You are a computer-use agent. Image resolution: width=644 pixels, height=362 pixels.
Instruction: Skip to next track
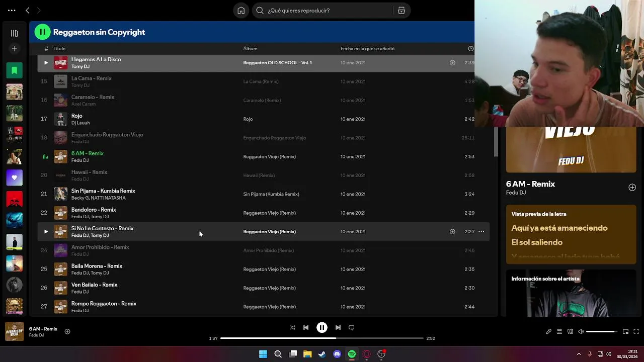(338, 327)
